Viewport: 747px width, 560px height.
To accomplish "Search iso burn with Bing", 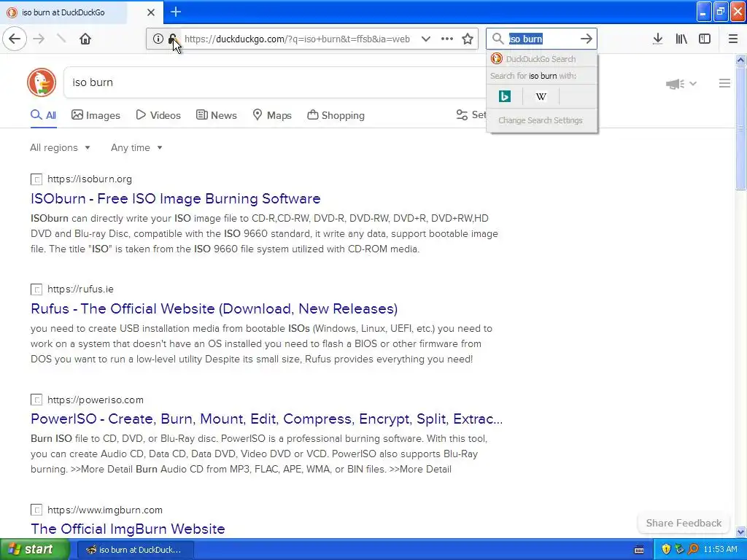I will pos(505,97).
